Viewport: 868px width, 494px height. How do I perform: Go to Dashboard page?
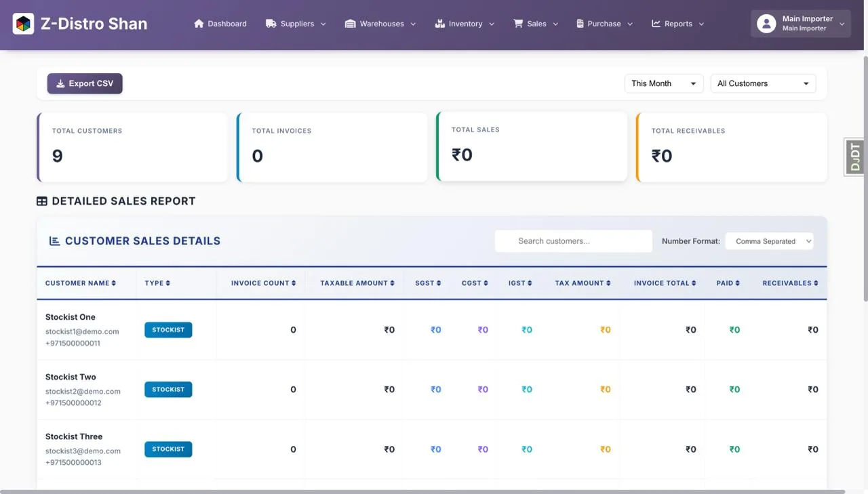[220, 24]
